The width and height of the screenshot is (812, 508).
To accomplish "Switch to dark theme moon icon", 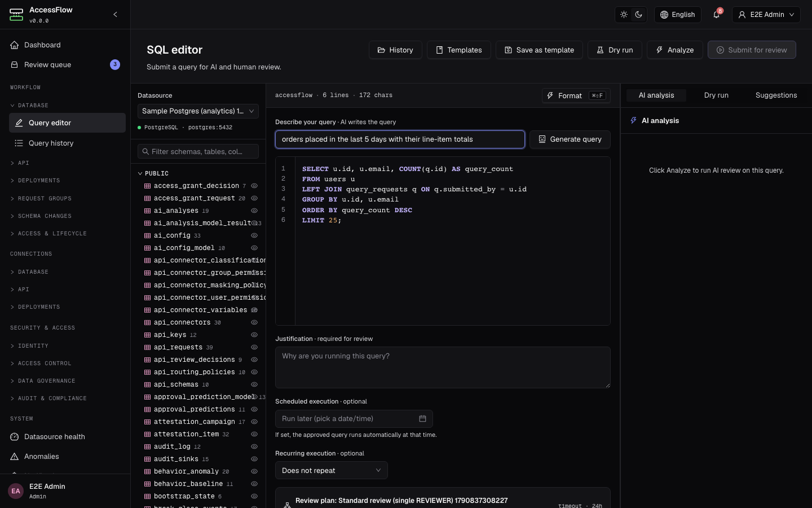I will point(638,15).
